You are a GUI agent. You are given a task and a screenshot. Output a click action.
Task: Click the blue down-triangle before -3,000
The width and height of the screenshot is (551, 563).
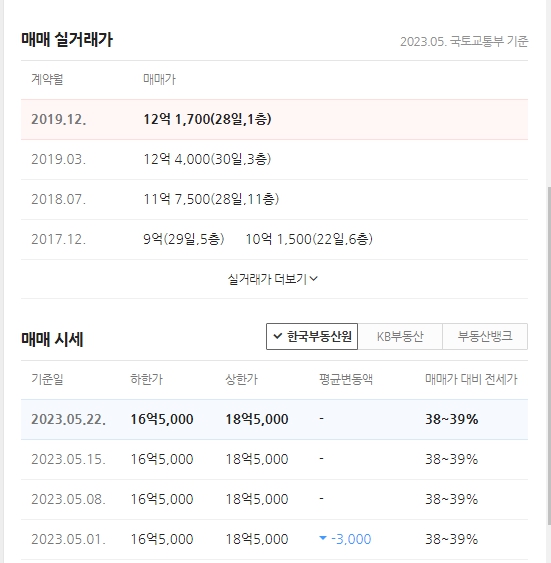(323, 538)
